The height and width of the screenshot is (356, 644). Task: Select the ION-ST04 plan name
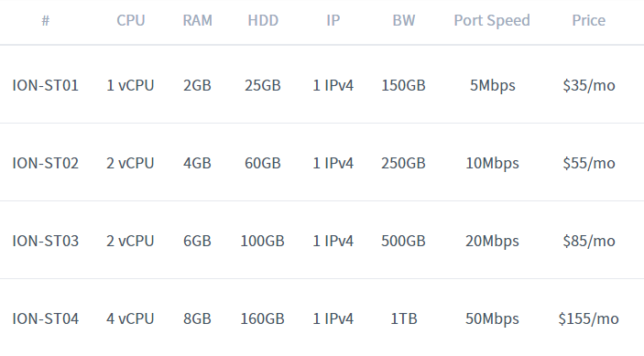pos(46,318)
